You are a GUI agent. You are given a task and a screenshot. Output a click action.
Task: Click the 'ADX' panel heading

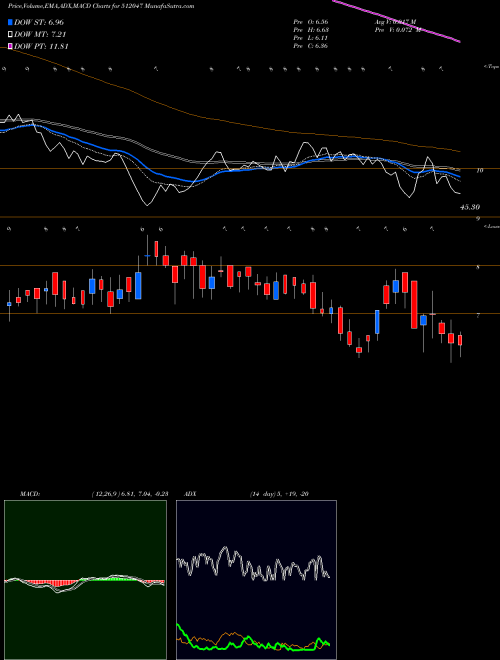(x=190, y=494)
